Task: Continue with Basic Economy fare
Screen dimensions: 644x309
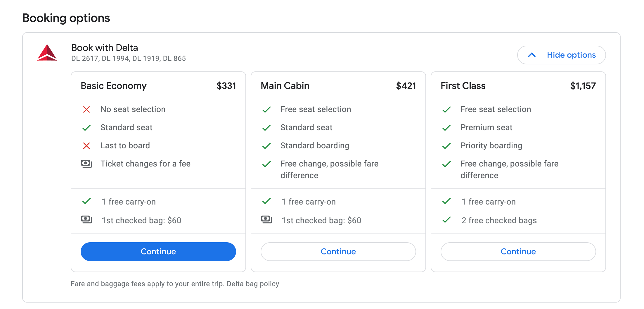Action: point(158,252)
